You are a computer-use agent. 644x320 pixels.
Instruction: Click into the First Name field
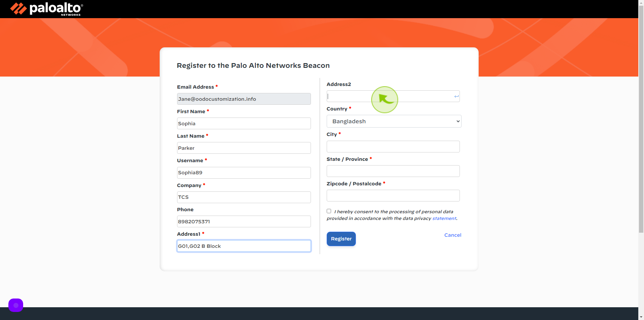click(244, 124)
